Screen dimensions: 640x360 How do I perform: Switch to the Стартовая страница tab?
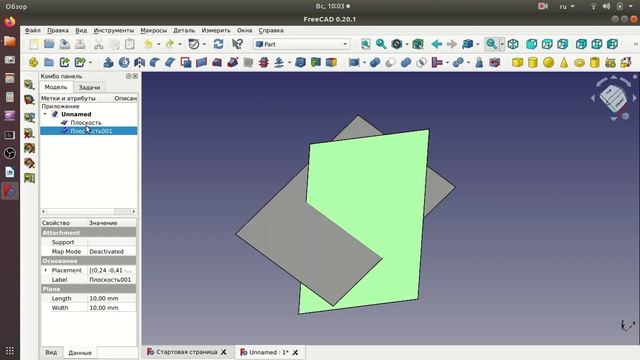coord(187,352)
